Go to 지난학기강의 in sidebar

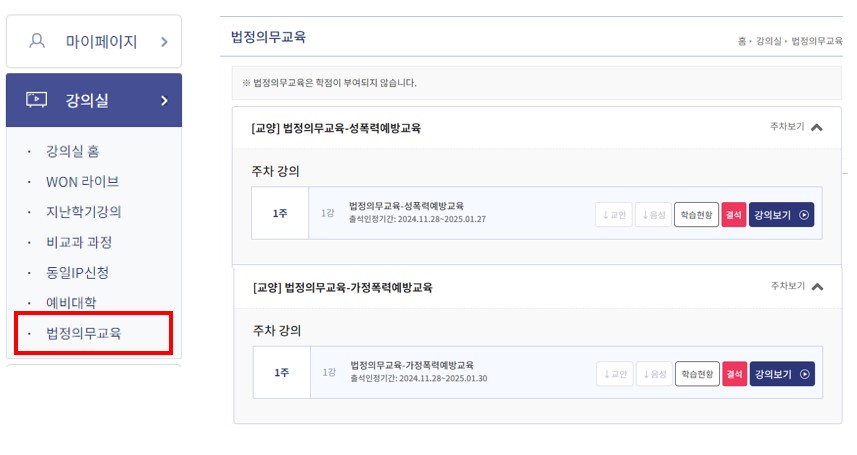(x=84, y=212)
